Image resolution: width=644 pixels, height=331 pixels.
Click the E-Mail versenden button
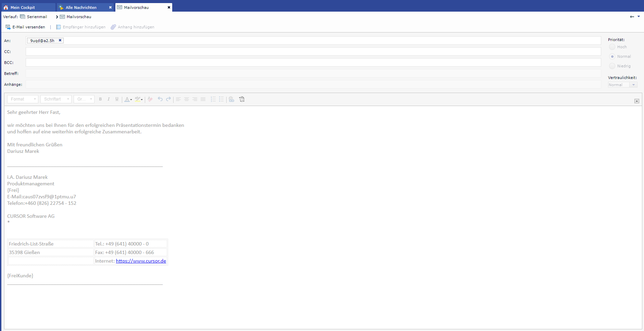[25, 27]
